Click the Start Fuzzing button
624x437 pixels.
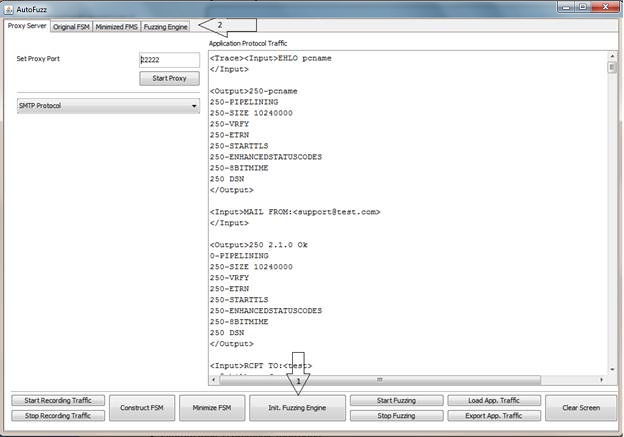coord(396,400)
